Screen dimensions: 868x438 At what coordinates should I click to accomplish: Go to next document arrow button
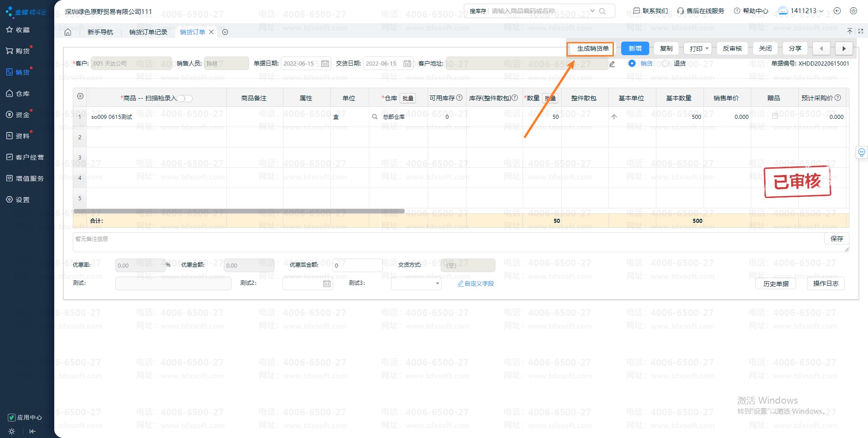[844, 48]
